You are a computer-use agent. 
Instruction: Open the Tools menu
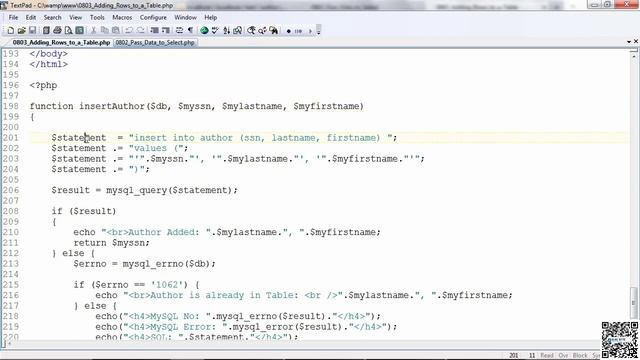(x=97, y=17)
